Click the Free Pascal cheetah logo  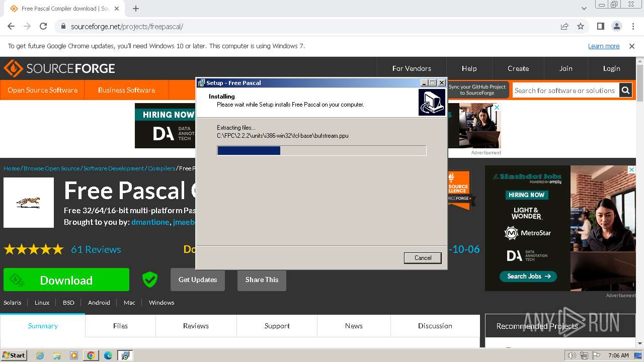coord(29,203)
